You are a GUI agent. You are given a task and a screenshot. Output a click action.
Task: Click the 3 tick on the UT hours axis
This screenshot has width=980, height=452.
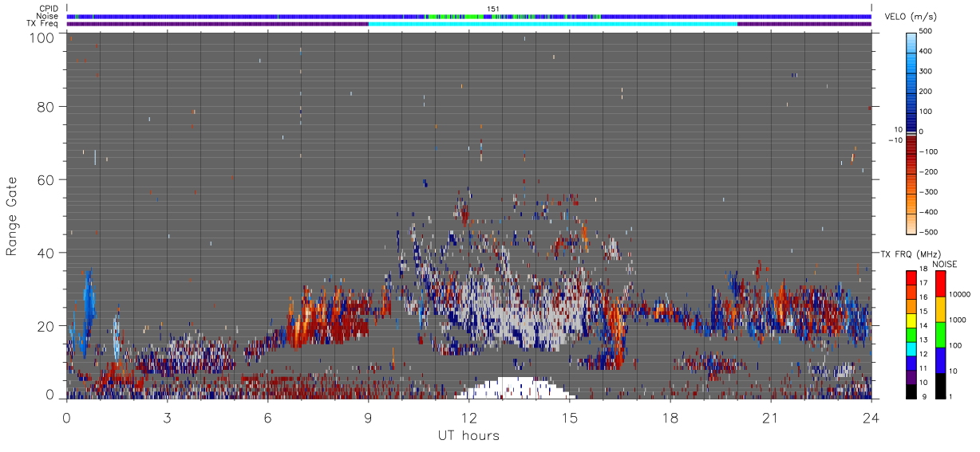click(167, 417)
